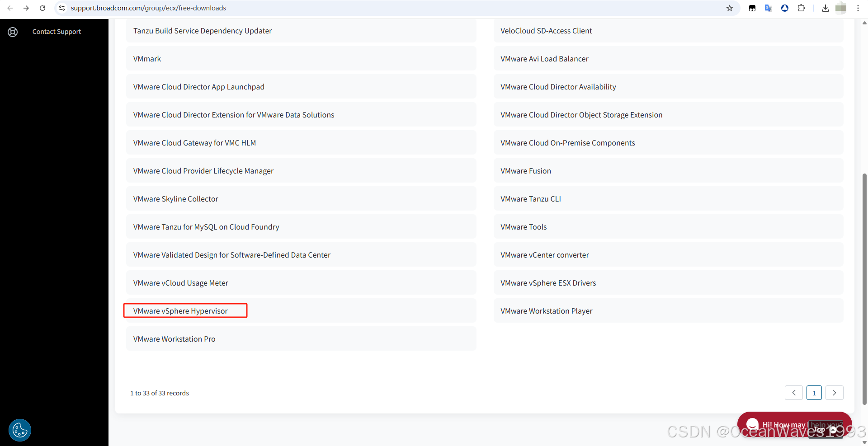Click the browser back arrow
Screen dimensions: 868x446
coord(10,8)
